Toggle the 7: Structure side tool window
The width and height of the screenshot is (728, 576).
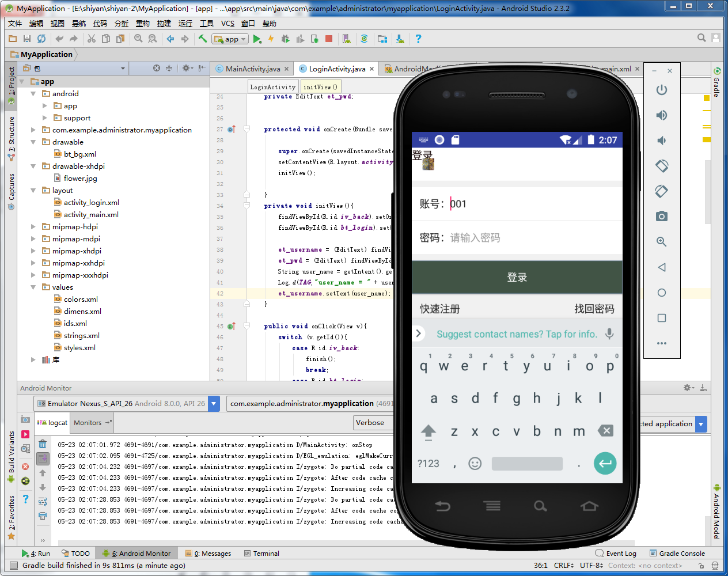pos(11,138)
